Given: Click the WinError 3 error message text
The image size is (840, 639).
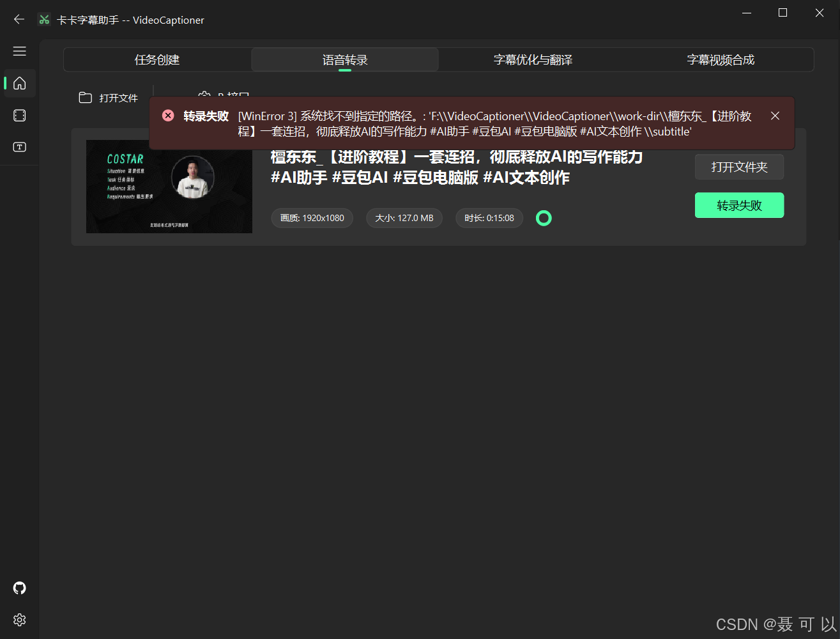Looking at the screenshot, I should [495, 124].
